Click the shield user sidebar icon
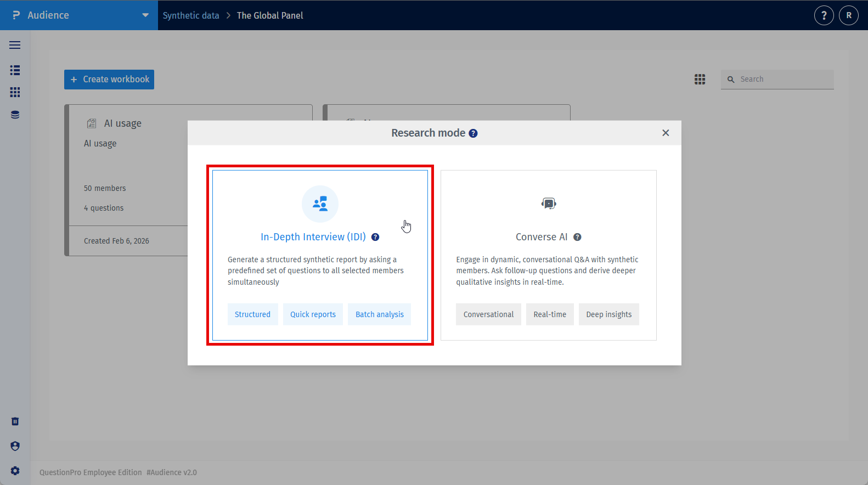Image resolution: width=868 pixels, height=485 pixels. click(15, 446)
